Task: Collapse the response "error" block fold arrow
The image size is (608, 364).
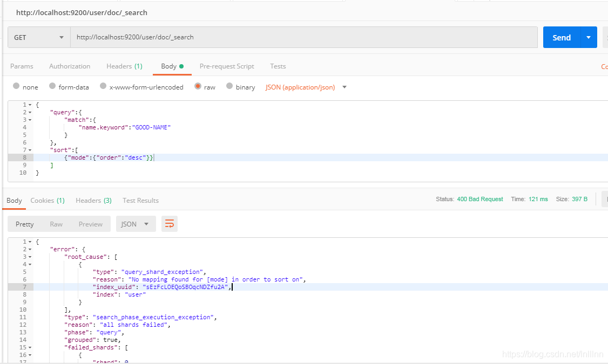Action: (30, 249)
